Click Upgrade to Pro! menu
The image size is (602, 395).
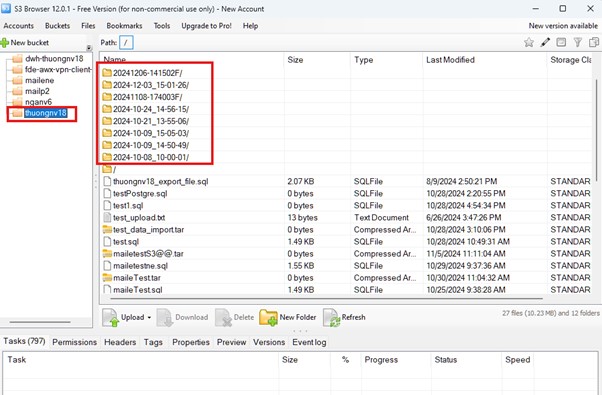pyautogui.click(x=207, y=26)
